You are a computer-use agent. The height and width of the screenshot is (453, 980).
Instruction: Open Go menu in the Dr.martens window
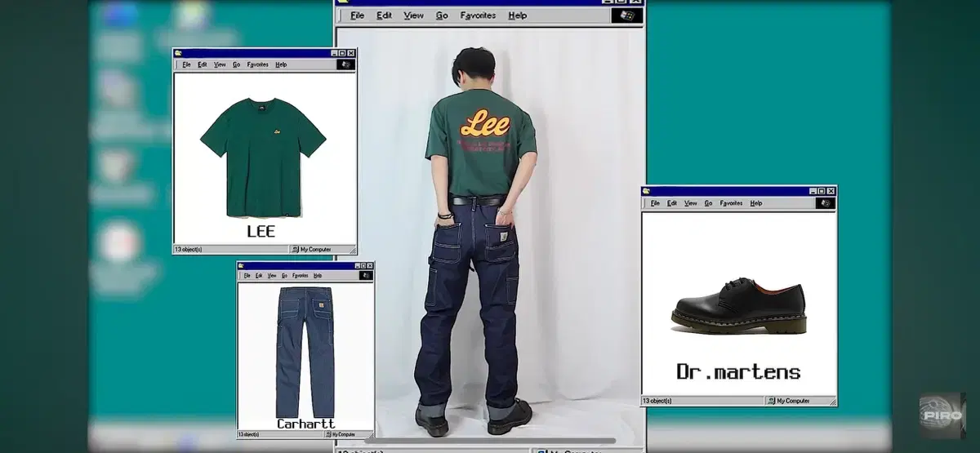click(x=709, y=203)
